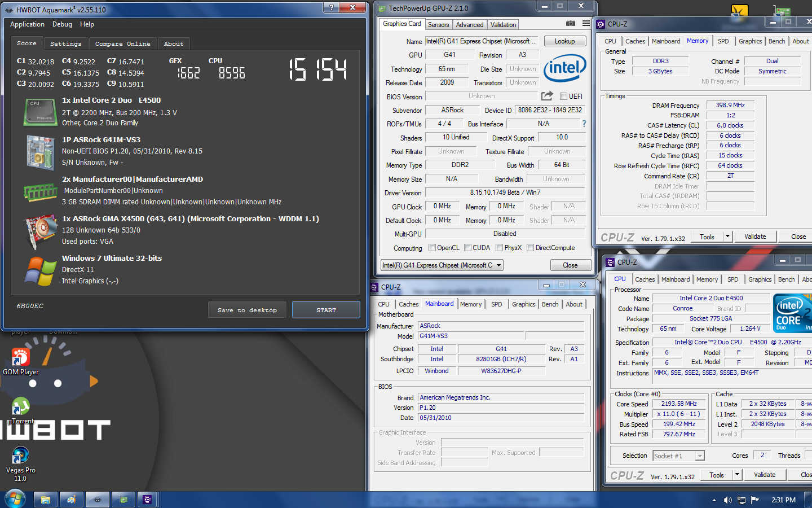
Task: Click the Intel logo in GPU-Z
Action: 564,68
